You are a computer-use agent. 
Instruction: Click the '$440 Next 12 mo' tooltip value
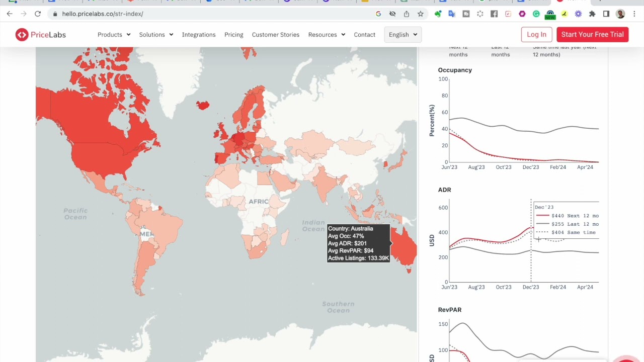pyautogui.click(x=575, y=216)
